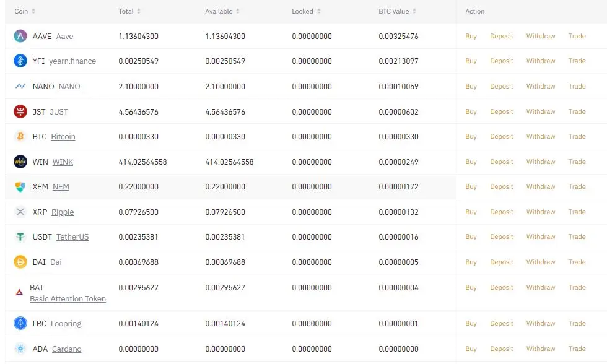This screenshot has height=364, width=607.
Task: Buy LRC from its row
Action: [x=471, y=323]
